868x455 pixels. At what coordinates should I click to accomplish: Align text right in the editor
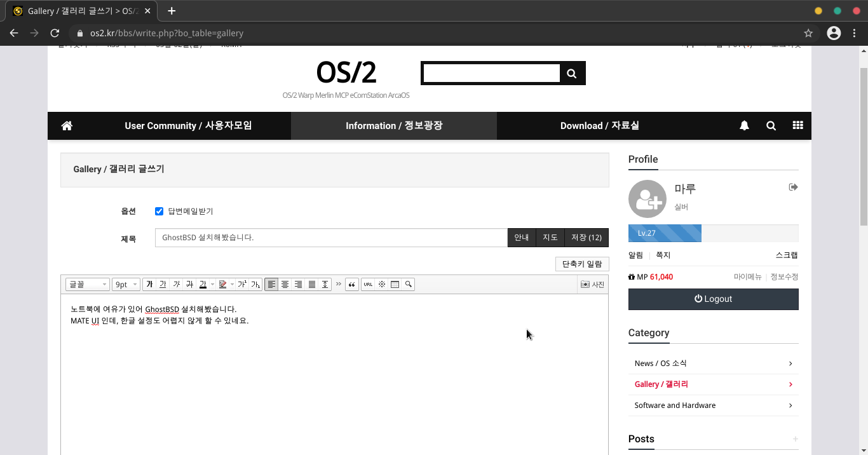pyautogui.click(x=298, y=284)
